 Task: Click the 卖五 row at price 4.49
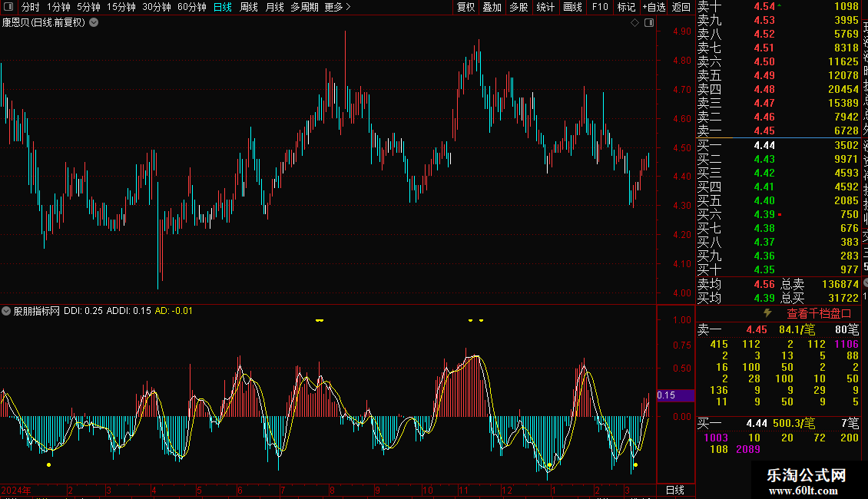pos(778,76)
